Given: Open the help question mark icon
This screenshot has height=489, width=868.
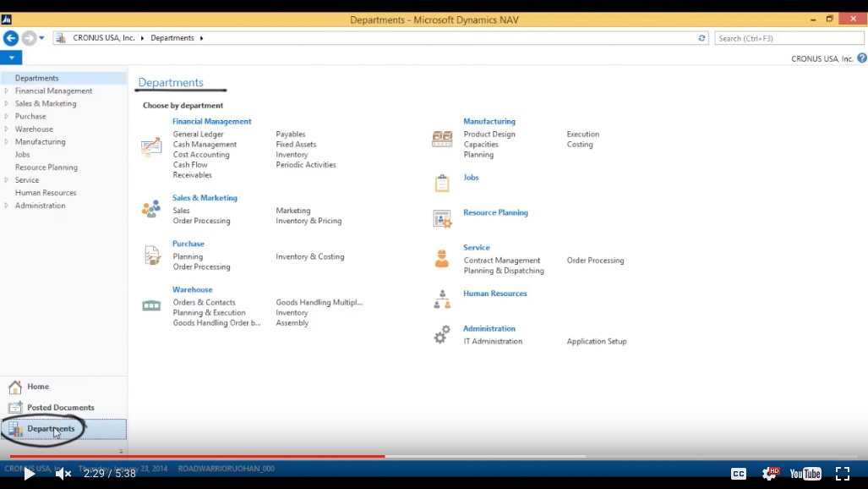Looking at the screenshot, I should pyautogui.click(x=862, y=58).
